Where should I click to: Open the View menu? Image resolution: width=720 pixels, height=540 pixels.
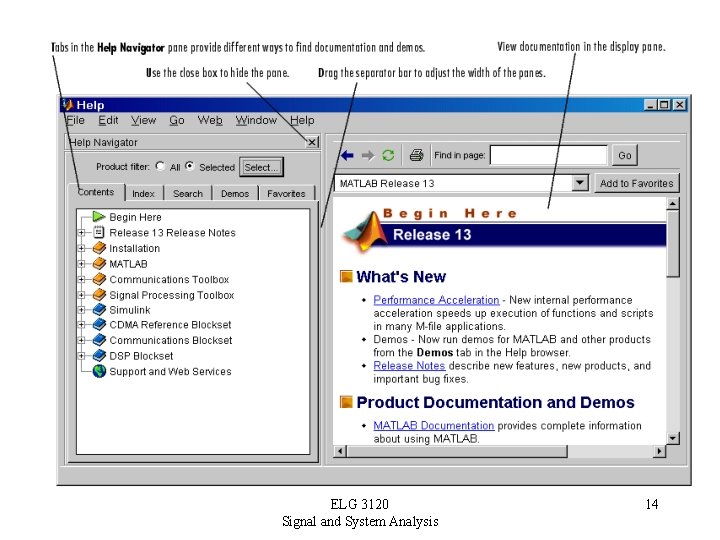click(x=143, y=120)
